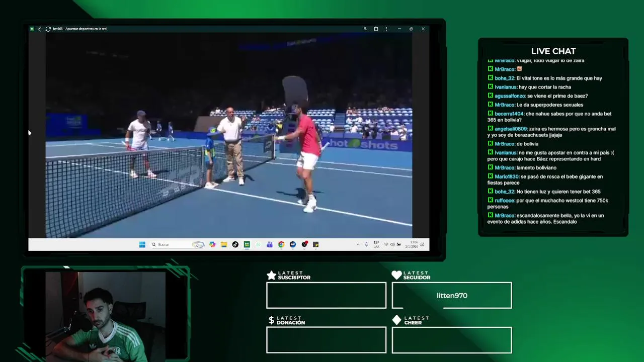Open the three-dot menu in bet365 window

click(x=386, y=29)
